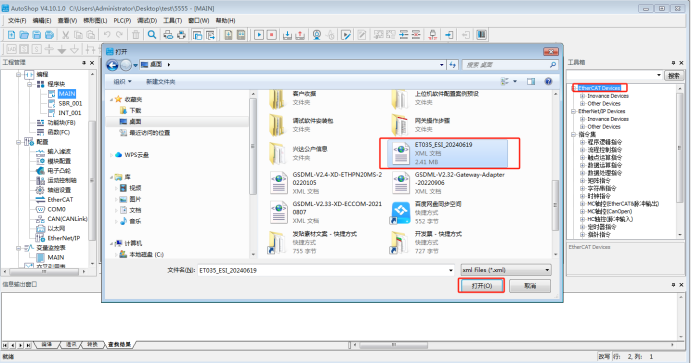The height and width of the screenshot is (363, 691).
Task: Open the 帮助(H) menu
Action: tap(225, 21)
